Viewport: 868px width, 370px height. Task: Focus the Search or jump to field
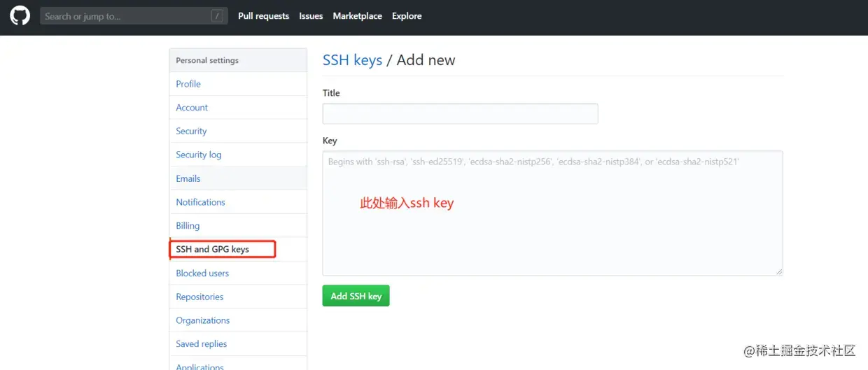(134, 16)
